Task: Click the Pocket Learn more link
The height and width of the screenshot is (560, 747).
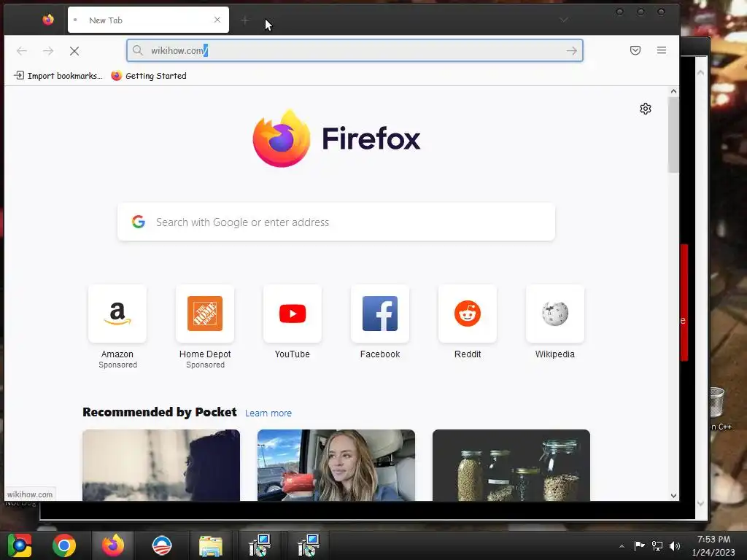Action: click(x=268, y=413)
